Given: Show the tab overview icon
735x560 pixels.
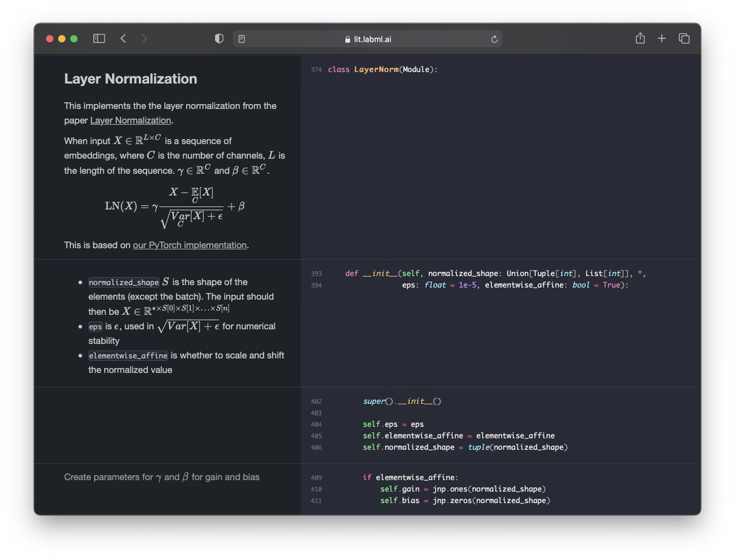Looking at the screenshot, I should click(x=684, y=39).
